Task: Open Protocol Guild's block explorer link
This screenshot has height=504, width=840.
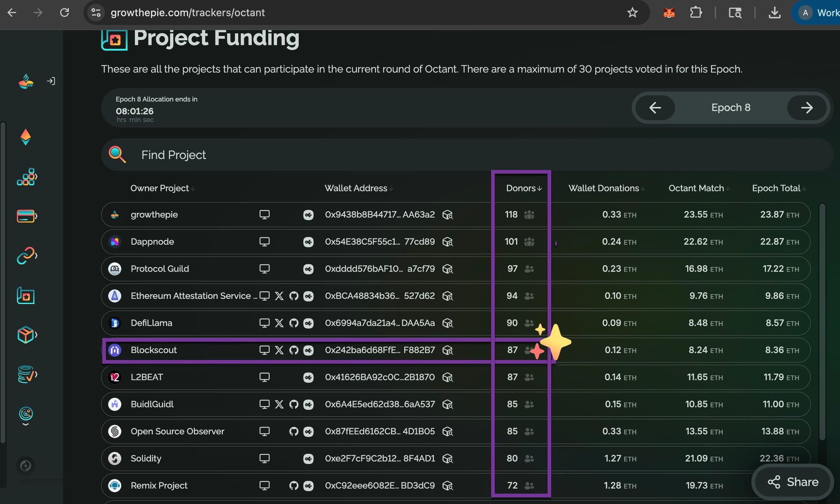Action: pos(448,269)
